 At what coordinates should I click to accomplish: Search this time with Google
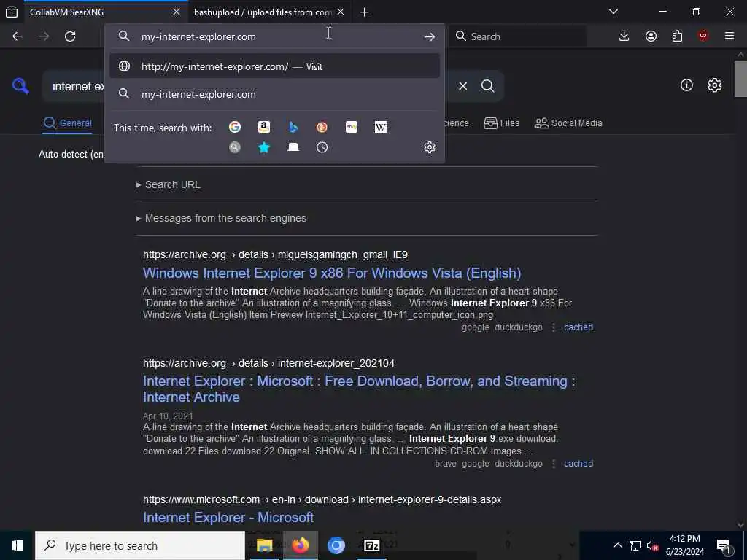234,127
